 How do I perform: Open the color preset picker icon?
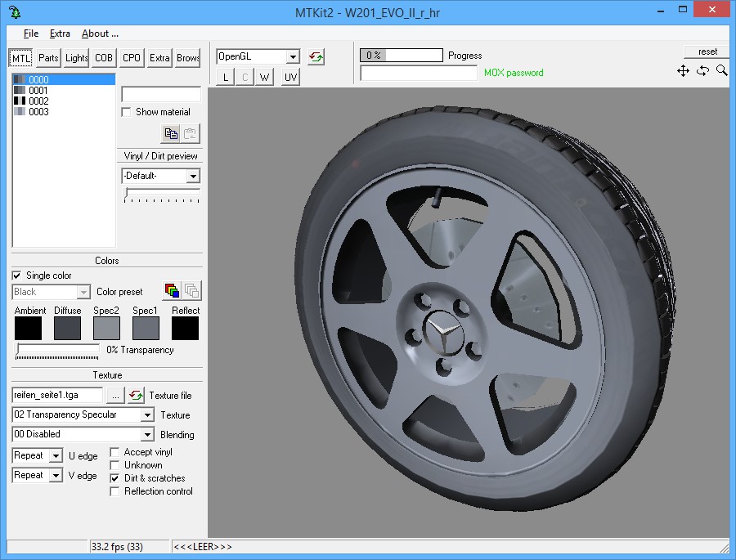tap(172, 290)
